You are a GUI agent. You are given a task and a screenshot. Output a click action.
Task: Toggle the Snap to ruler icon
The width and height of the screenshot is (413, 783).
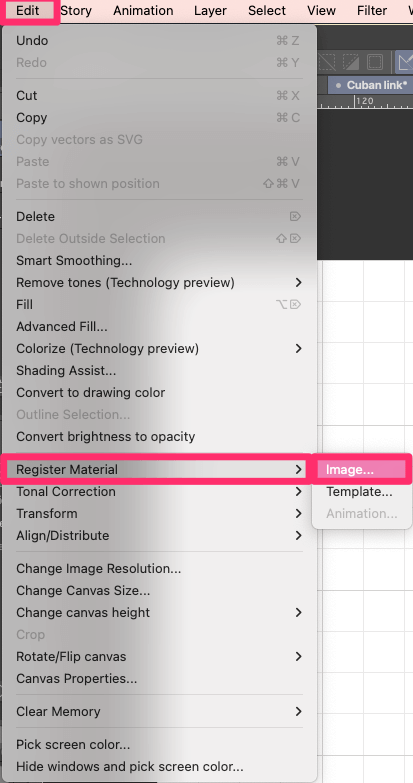(405, 62)
